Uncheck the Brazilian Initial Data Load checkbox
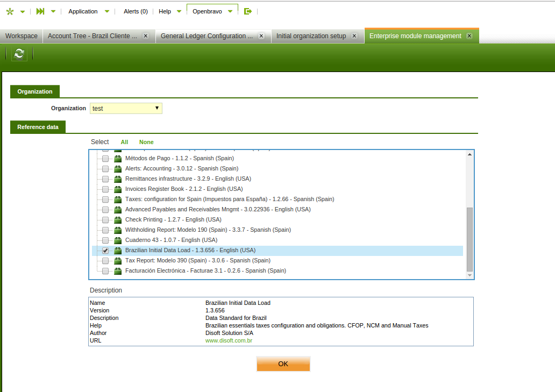 [x=105, y=251]
